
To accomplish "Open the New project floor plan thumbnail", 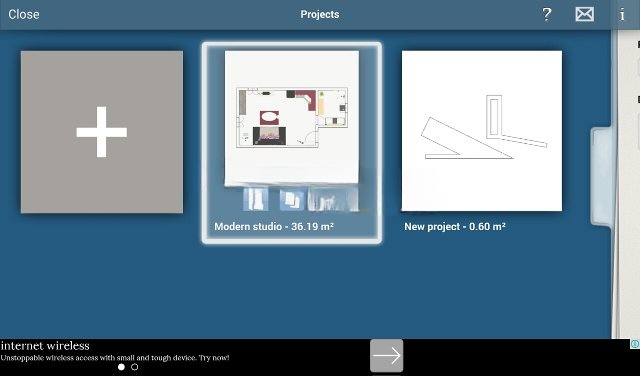I will click(482, 131).
